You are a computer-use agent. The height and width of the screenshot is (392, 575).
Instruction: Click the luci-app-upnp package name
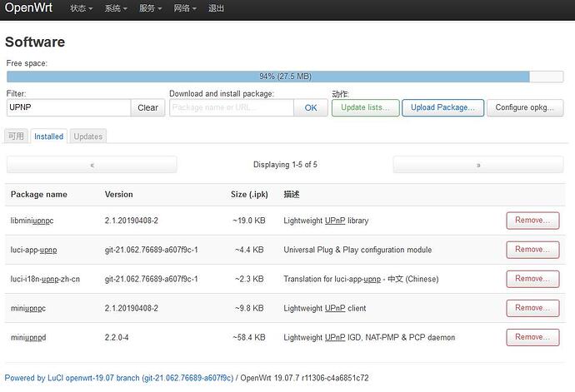33,250
